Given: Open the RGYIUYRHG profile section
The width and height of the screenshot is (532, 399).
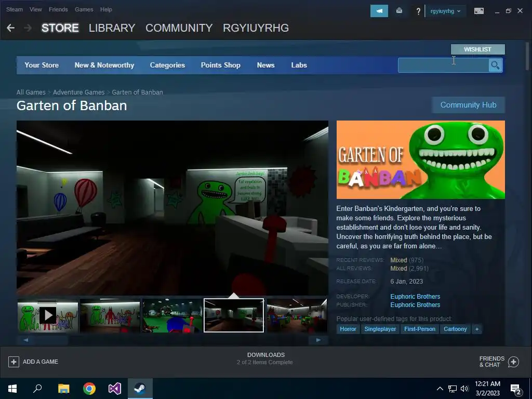Looking at the screenshot, I should (256, 28).
